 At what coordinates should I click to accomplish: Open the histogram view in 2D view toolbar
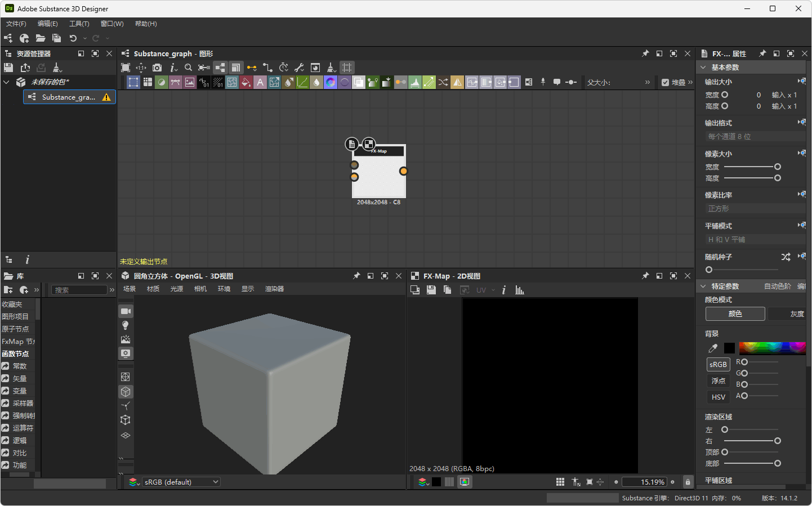coord(519,290)
